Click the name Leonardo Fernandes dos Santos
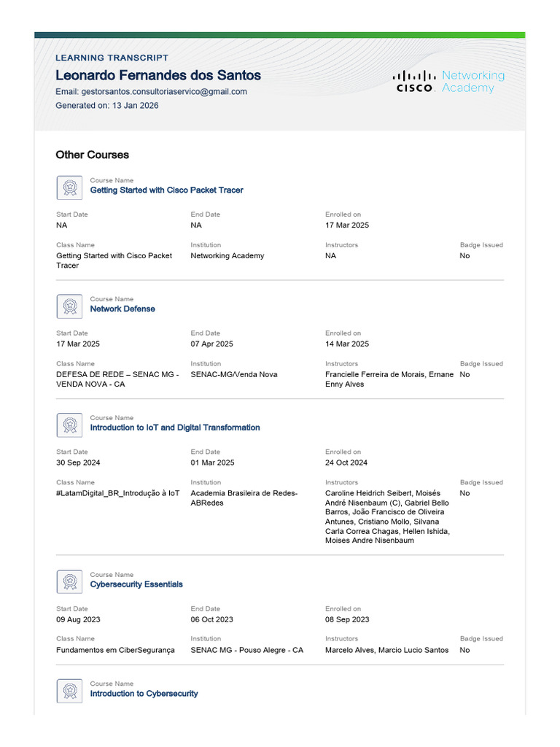 point(158,76)
